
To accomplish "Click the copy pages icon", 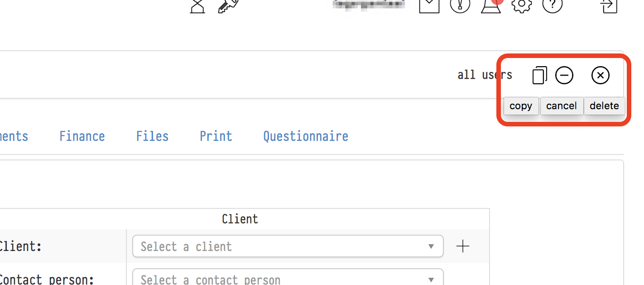I will tap(539, 75).
